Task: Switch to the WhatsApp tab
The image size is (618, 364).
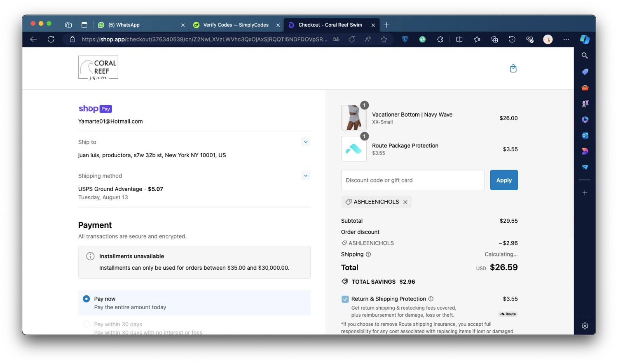Action: coord(141,25)
